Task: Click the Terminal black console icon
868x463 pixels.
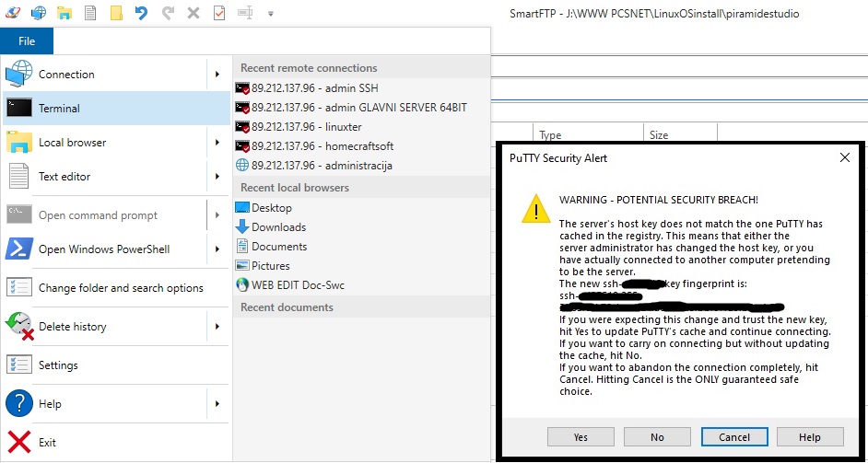Action: 18,108
